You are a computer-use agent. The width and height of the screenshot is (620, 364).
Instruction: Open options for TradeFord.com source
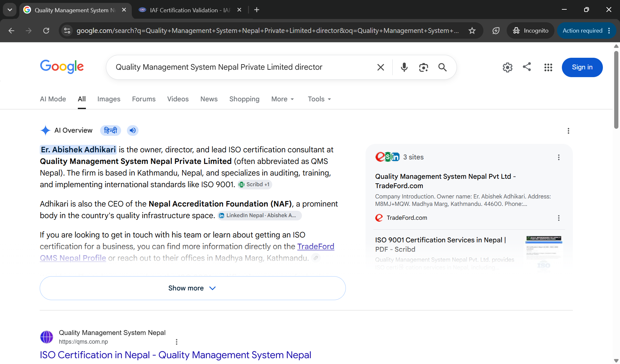point(559,218)
